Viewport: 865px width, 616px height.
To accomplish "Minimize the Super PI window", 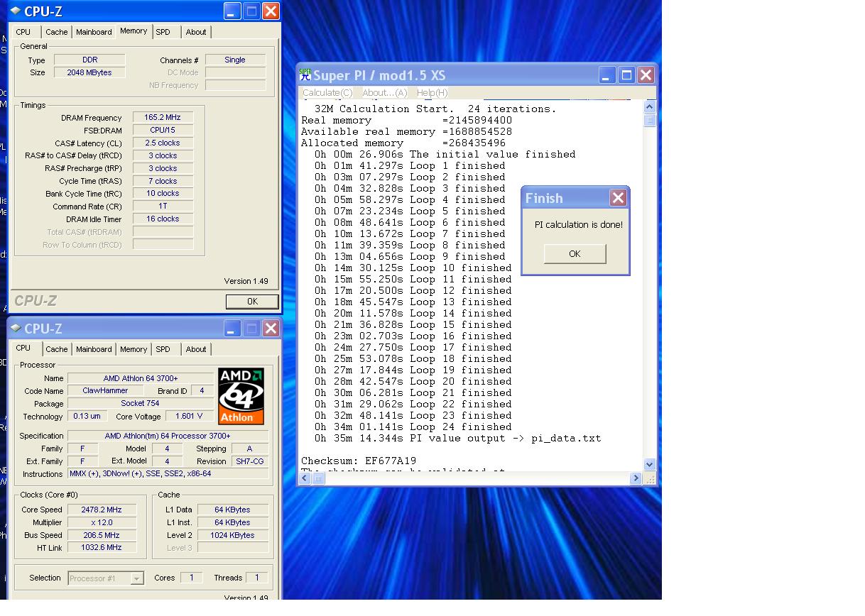I will [606, 75].
